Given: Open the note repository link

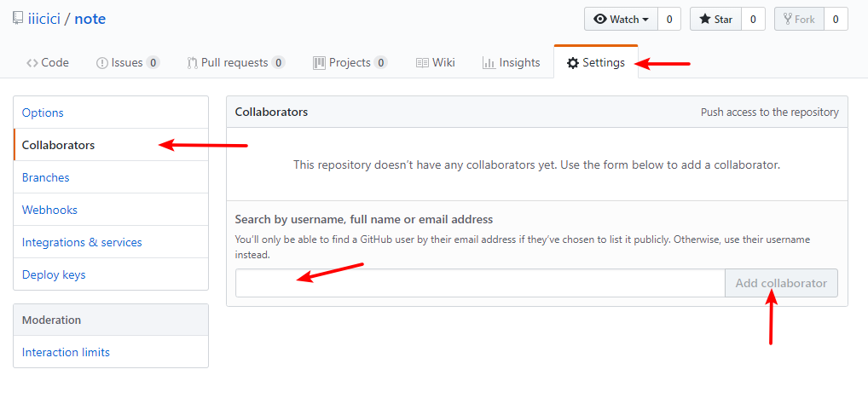Looking at the screenshot, I should pos(90,19).
